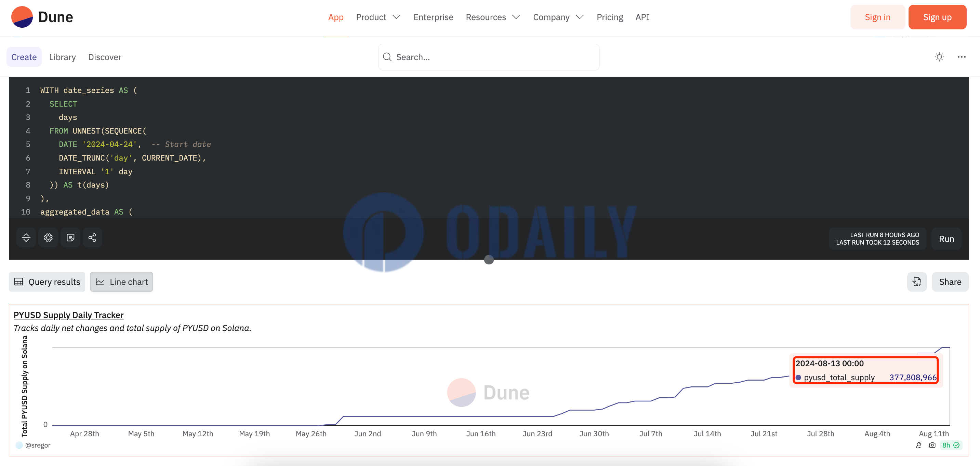The height and width of the screenshot is (466, 980).
Task: Go to the Pricing page
Action: click(609, 17)
